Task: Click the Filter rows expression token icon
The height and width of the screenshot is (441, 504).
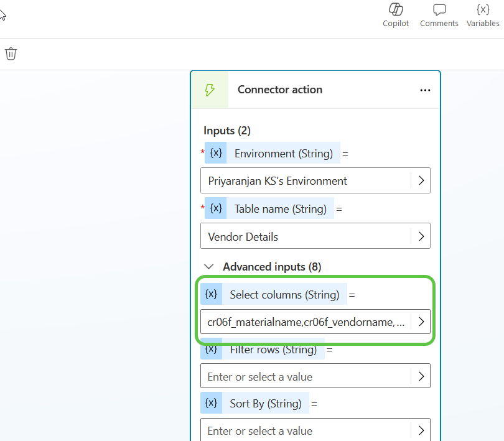Action: tap(212, 349)
